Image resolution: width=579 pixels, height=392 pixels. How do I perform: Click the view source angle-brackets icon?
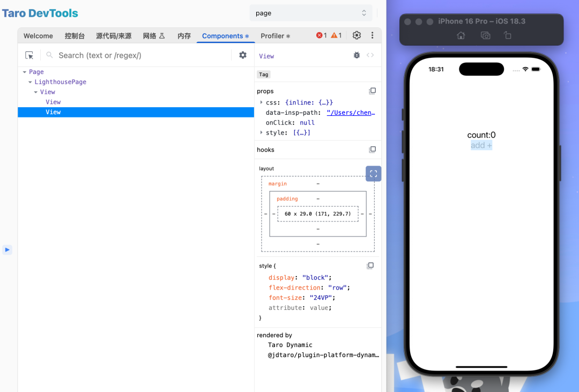click(x=370, y=55)
